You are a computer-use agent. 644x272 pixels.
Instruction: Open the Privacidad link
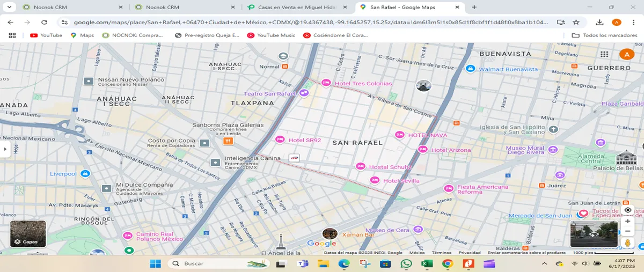click(470, 252)
